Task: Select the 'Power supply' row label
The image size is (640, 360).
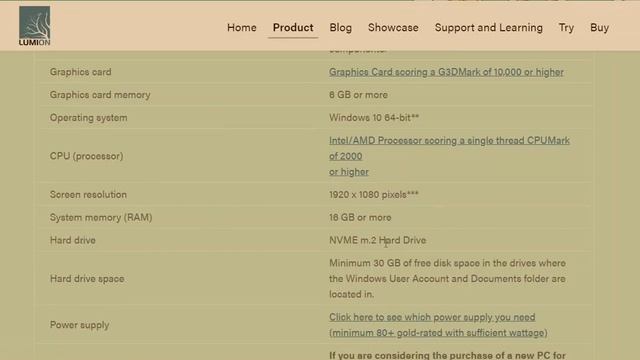Action: [x=79, y=325]
